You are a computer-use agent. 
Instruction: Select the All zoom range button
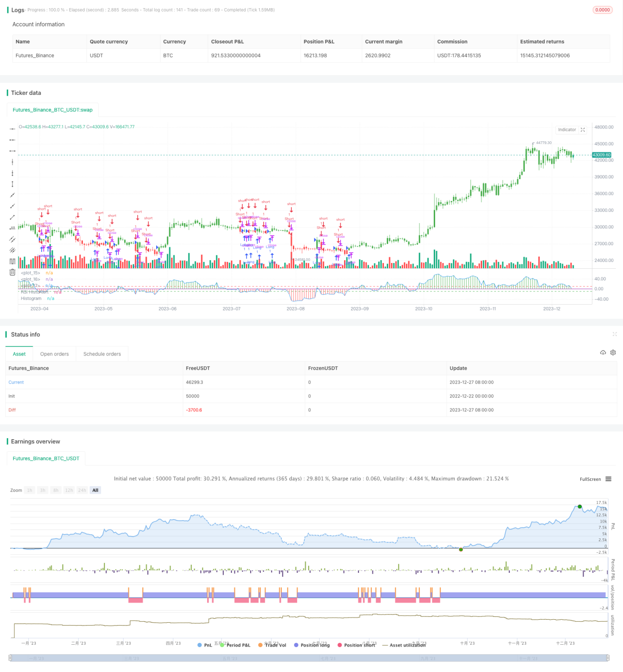tap(95, 490)
